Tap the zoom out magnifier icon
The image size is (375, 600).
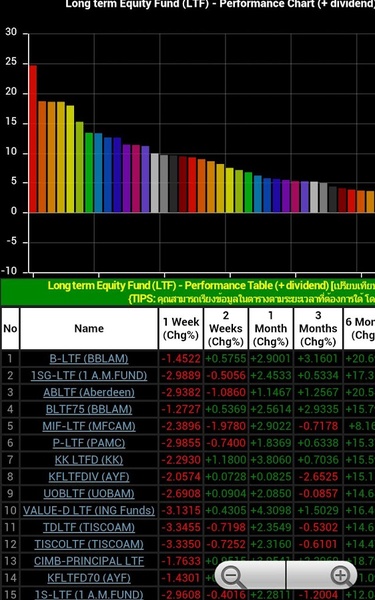tap(233, 577)
